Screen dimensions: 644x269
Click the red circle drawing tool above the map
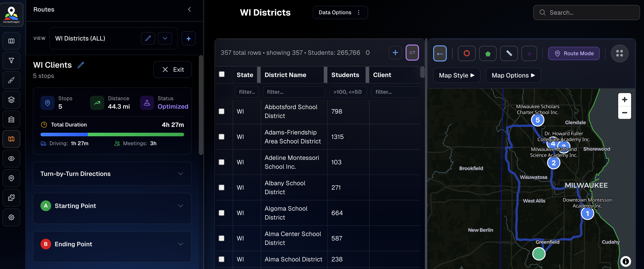[x=466, y=53]
